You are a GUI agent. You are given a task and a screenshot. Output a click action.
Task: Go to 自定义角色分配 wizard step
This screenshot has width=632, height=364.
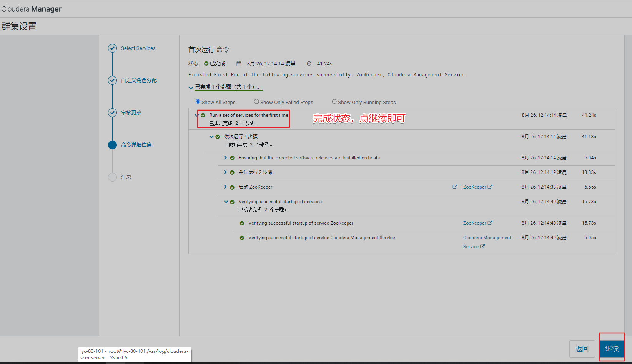(x=139, y=80)
